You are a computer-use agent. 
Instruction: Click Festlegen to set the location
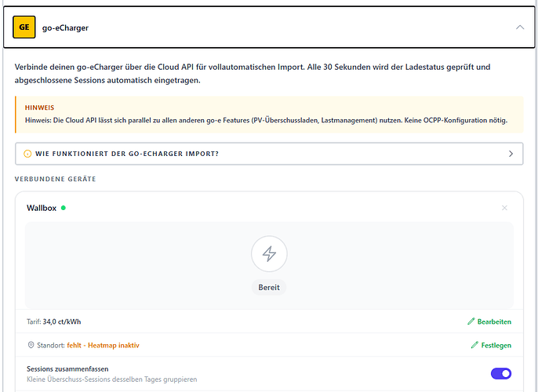point(496,346)
